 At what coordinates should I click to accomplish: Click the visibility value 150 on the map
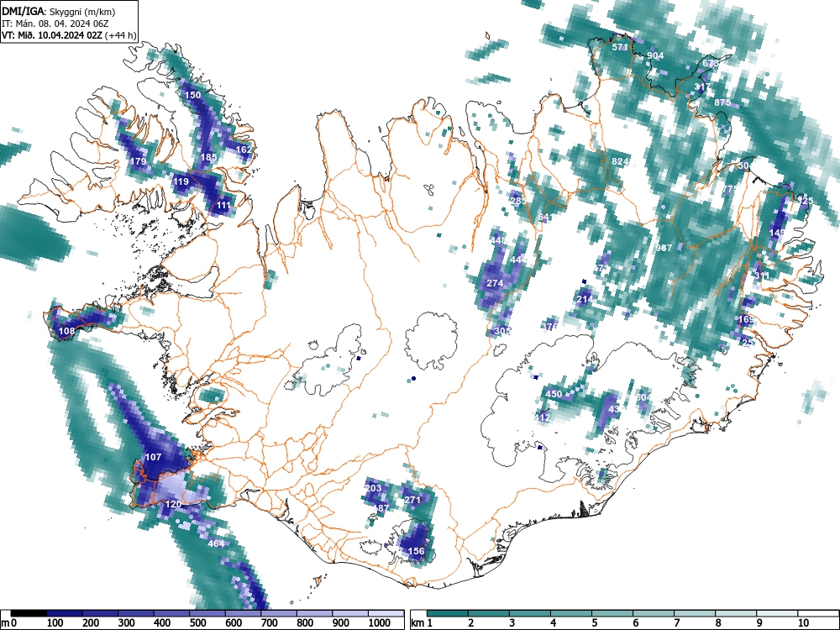[192, 95]
